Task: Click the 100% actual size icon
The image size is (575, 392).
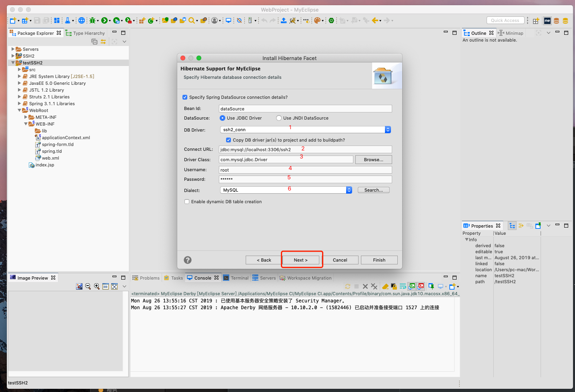Action: tap(106, 286)
